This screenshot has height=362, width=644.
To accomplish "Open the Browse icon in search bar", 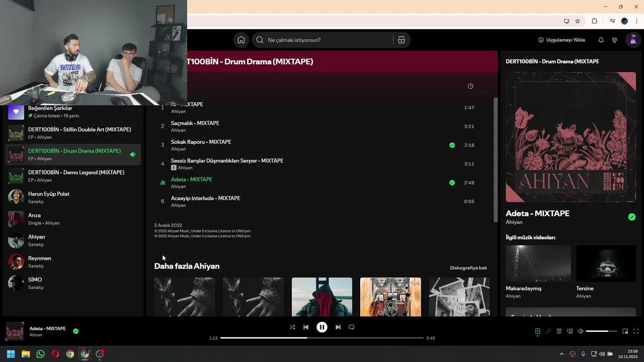I will click(401, 40).
